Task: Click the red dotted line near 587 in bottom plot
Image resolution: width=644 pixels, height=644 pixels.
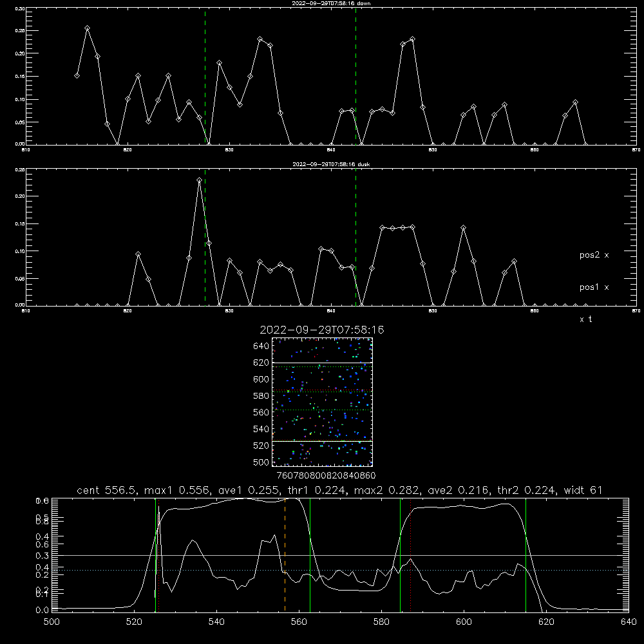Action: tap(410, 554)
